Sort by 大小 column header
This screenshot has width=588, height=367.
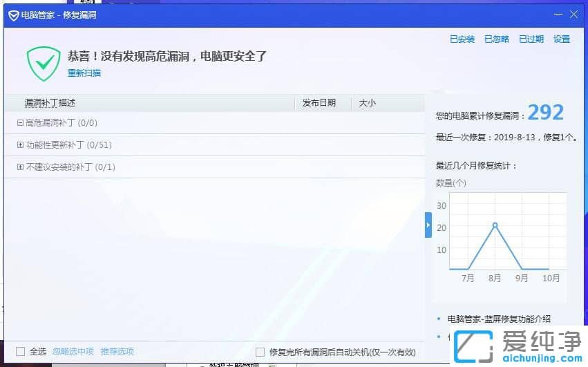[x=367, y=103]
